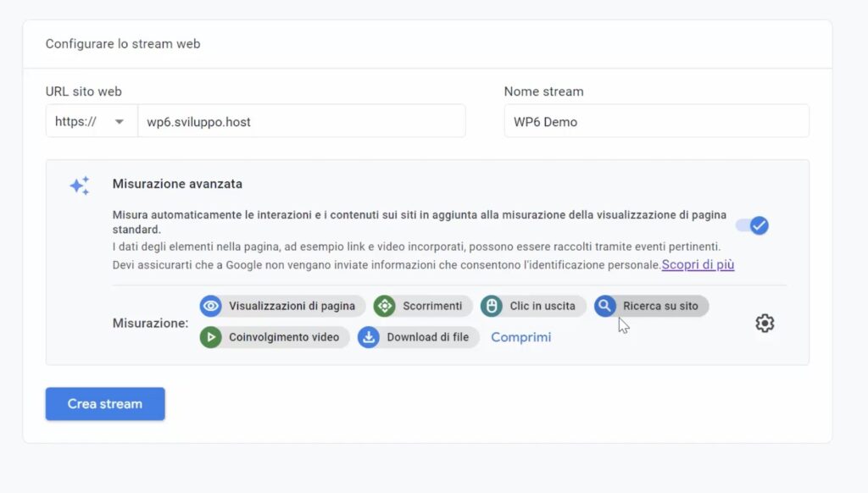Screen dimensions: 868x493
Task: Select the Coinvolgimento video chip label
Action: point(283,337)
